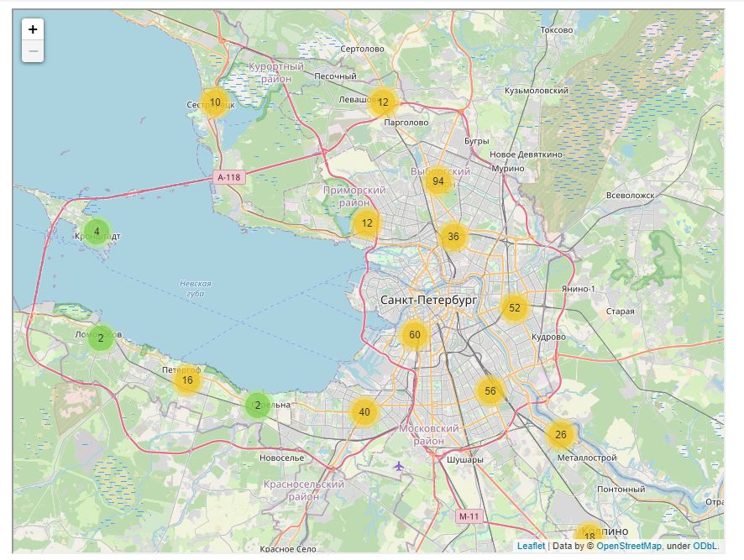Zoom in with the plus button
The width and height of the screenshot is (744, 560).
tap(33, 29)
